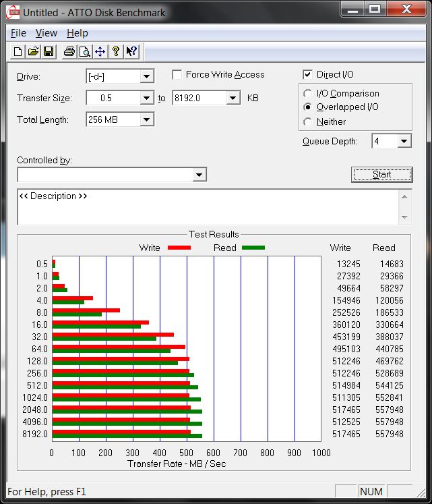
Task: Click the red Write legend swatch
Action: point(179,248)
